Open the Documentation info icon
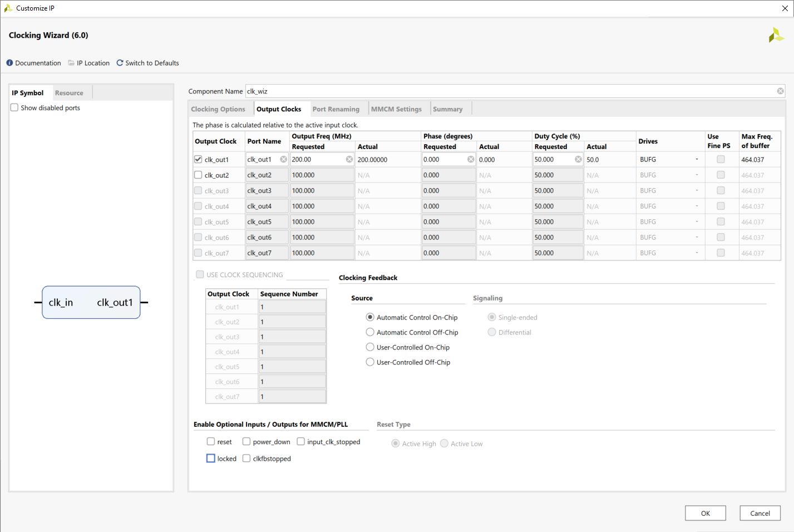The width and height of the screenshot is (794, 532). pyautogui.click(x=9, y=63)
